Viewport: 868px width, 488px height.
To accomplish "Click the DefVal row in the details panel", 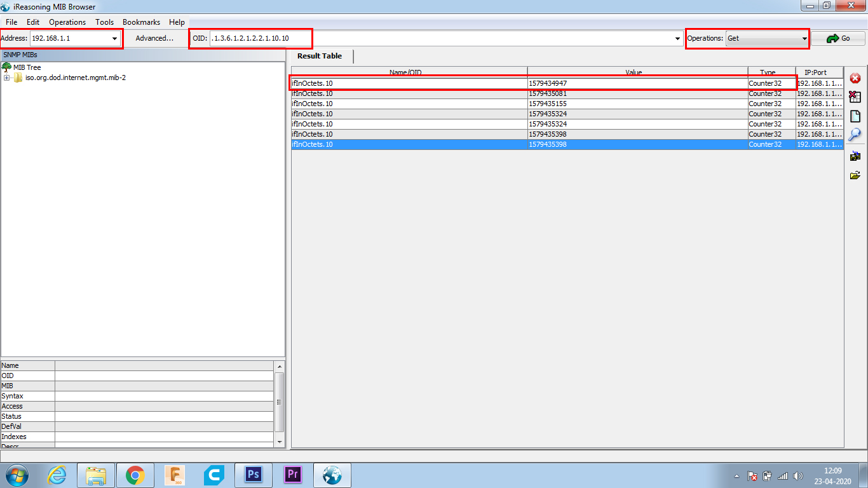I will [137, 426].
